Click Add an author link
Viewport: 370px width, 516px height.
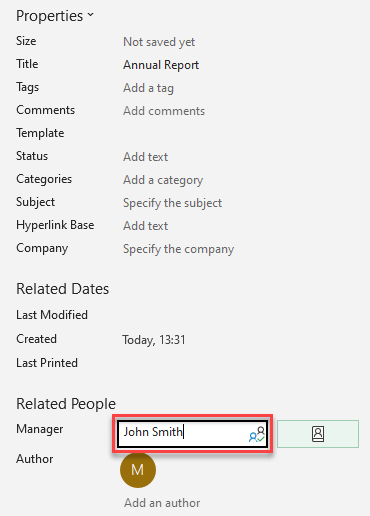click(x=162, y=503)
